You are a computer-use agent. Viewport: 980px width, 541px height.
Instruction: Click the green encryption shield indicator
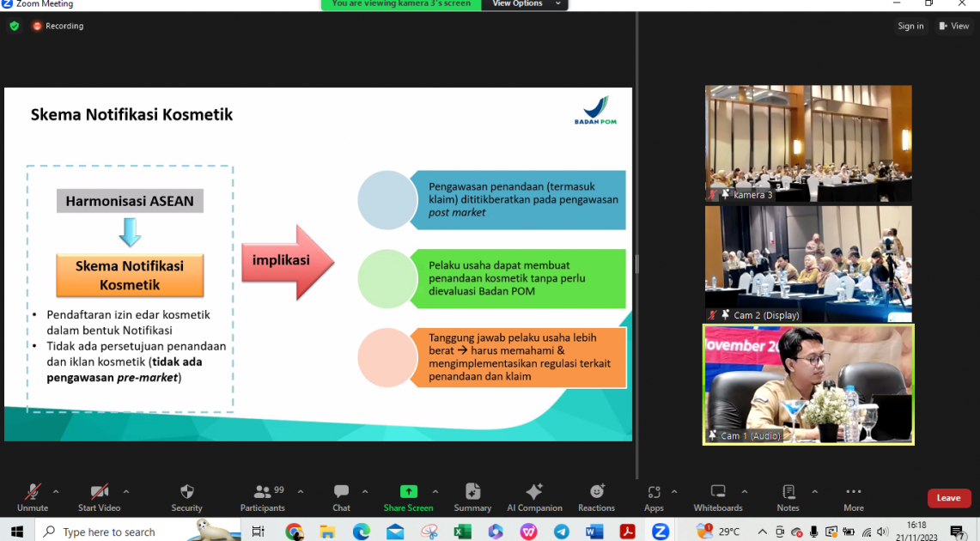14,26
